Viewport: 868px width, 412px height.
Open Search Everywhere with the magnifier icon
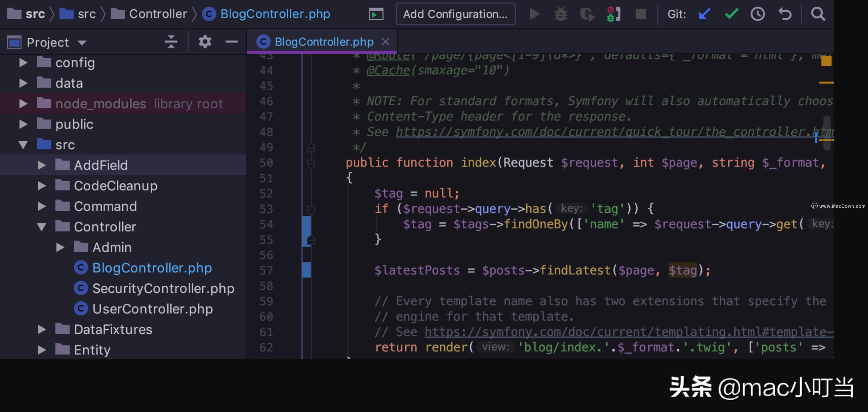coord(818,14)
